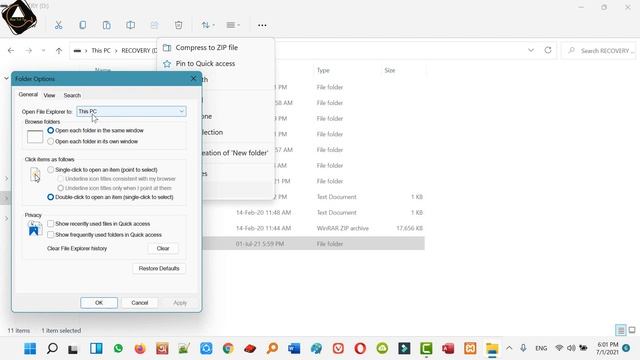Click the Type column header
This screenshot has width=640, height=360.
tap(323, 70)
